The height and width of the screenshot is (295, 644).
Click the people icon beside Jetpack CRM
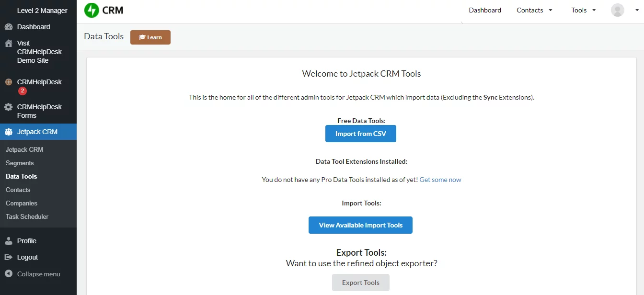point(9,132)
